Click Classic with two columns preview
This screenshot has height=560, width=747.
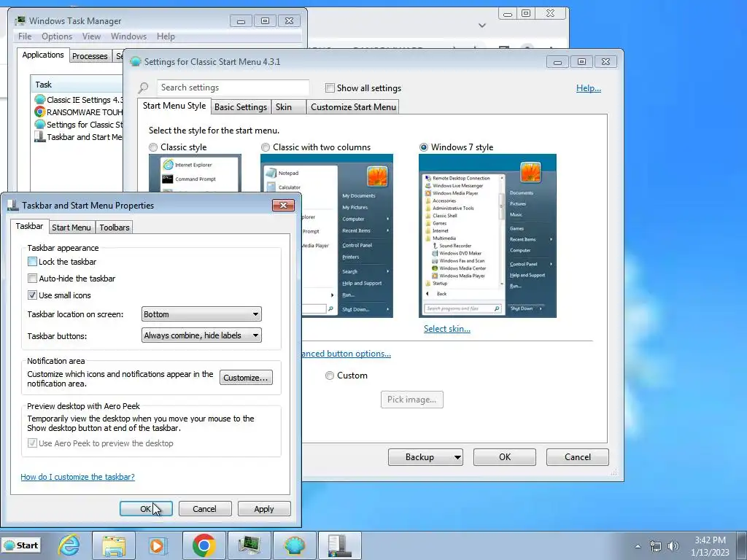click(x=347, y=236)
